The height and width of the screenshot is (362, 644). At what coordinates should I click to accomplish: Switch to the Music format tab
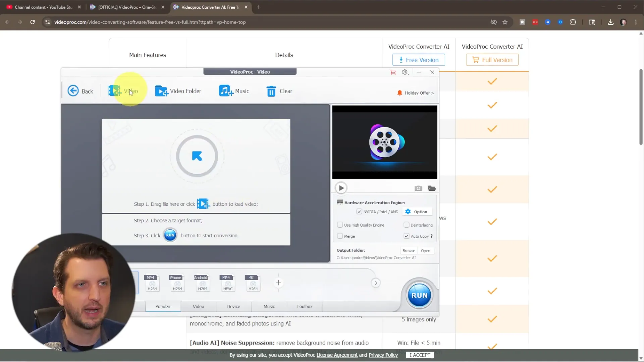[269, 306]
